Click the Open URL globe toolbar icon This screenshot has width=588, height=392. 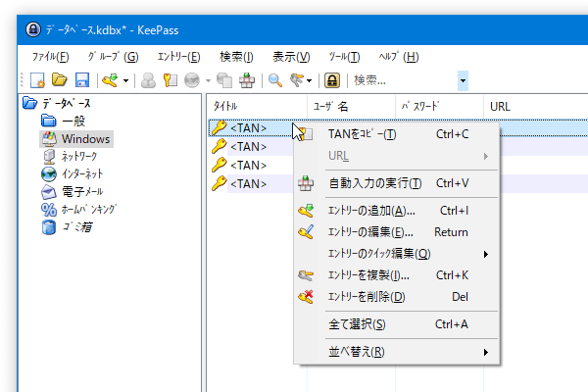coord(192,80)
